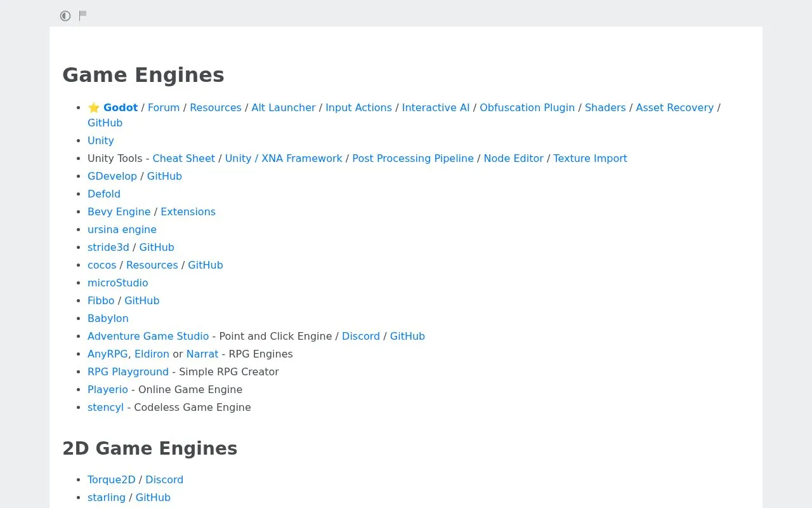Open the AnyRPG link
This screenshot has width=812, height=508.
(x=108, y=354)
